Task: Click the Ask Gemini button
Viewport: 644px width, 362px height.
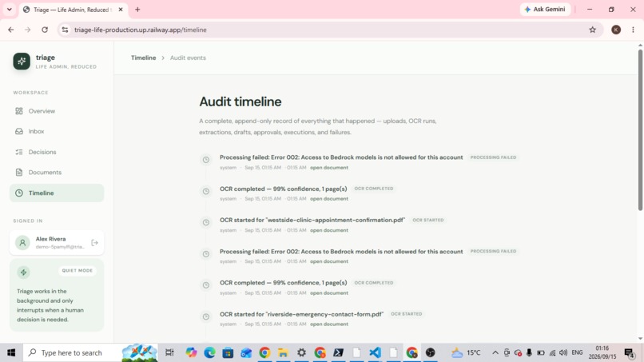Action: pos(545,9)
